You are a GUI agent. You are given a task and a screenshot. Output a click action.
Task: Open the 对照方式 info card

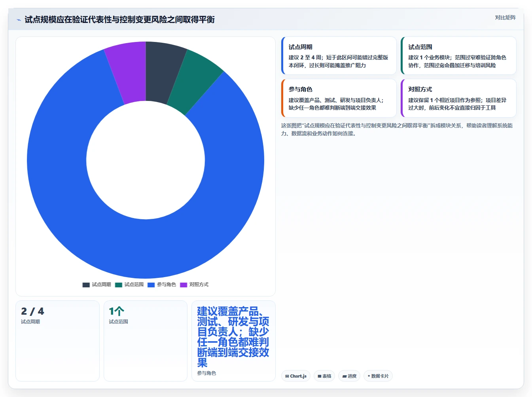pos(458,98)
